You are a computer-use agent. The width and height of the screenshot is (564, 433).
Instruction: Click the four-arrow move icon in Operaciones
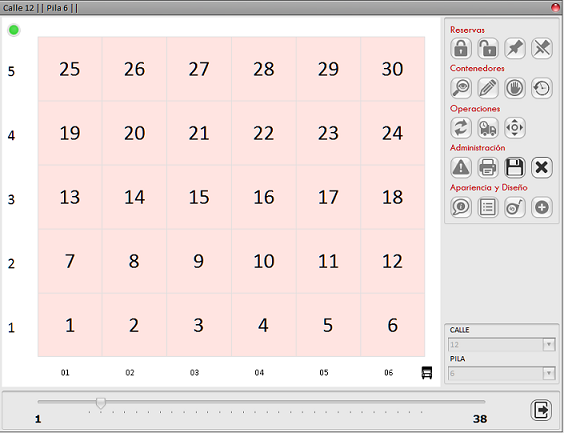point(515,128)
